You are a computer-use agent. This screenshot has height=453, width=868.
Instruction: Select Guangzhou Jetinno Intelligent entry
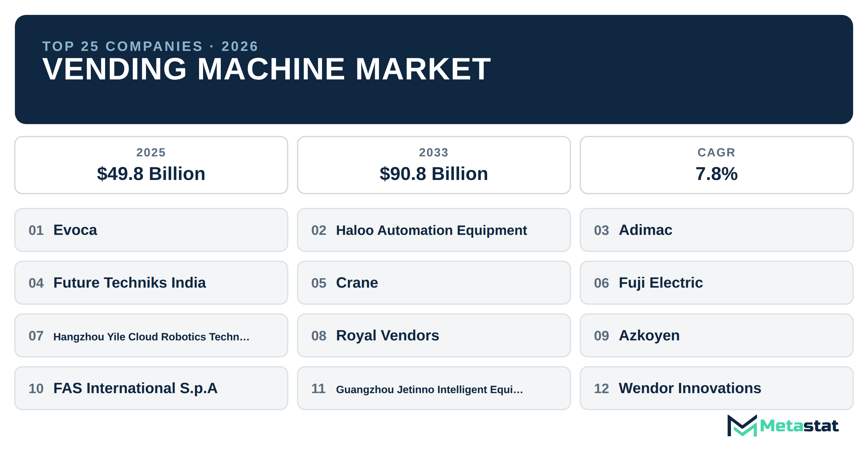434,388
